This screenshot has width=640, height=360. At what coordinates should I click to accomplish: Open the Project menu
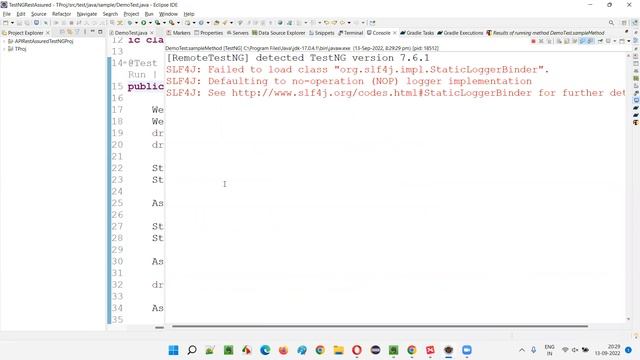point(131,14)
